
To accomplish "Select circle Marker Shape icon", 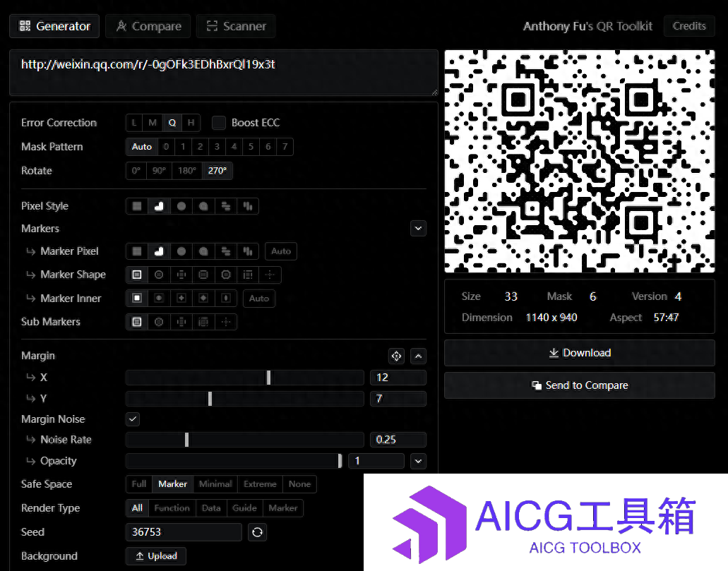I will (159, 275).
